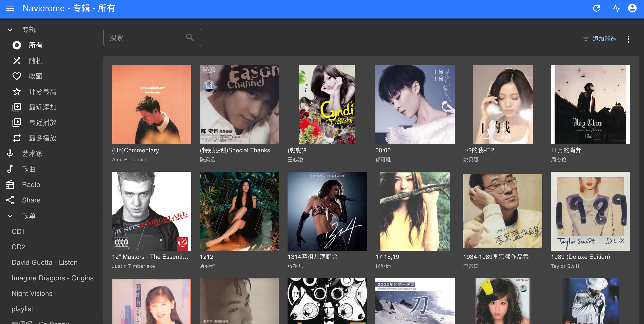Screen dimensions: 644x324
Task: Open 最近播放 albums list
Action: click(43, 123)
